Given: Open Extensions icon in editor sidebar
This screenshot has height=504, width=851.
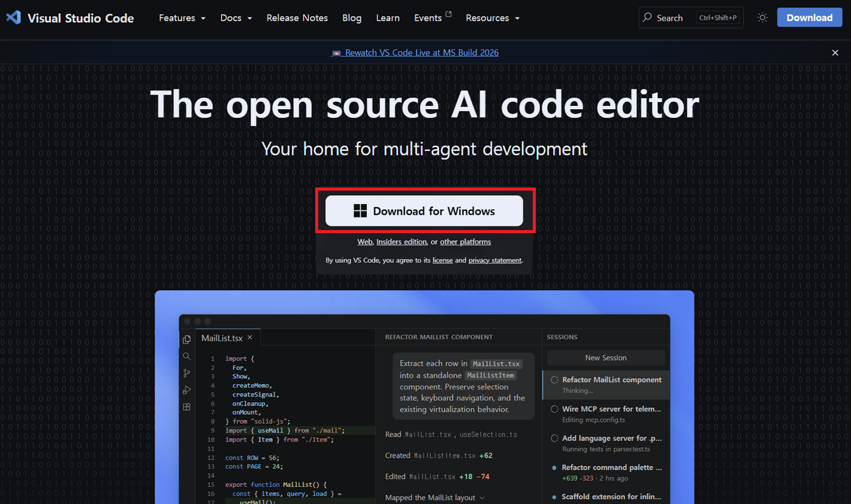Looking at the screenshot, I should click(x=187, y=407).
